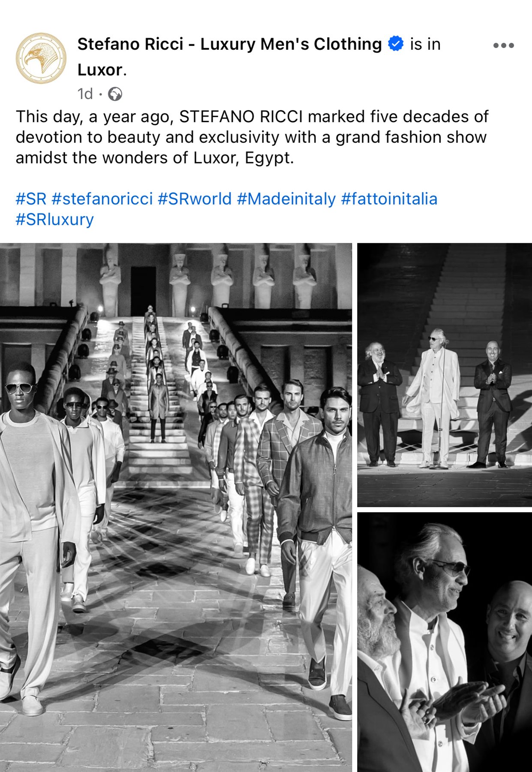This screenshot has width=532, height=772.
Task: Click the globe public audience icon
Action: tap(115, 94)
